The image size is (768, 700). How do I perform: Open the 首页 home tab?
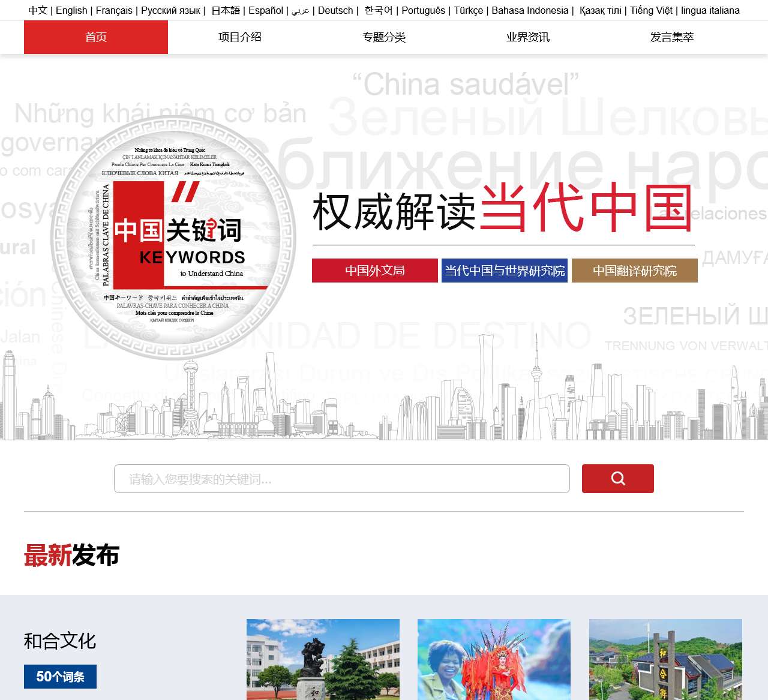click(96, 37)
